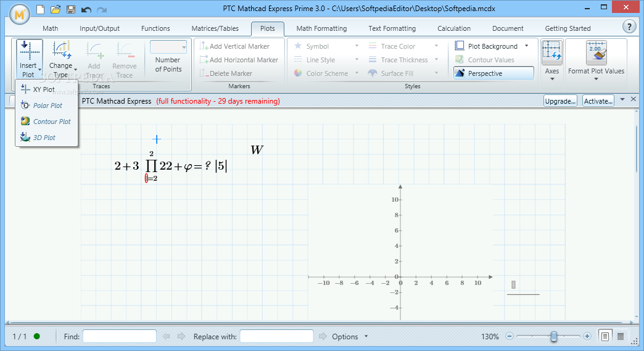Screen dimensions: 644x351
Task: Open the Getting Started ribbon tab
Action: (x=568, y=28)
